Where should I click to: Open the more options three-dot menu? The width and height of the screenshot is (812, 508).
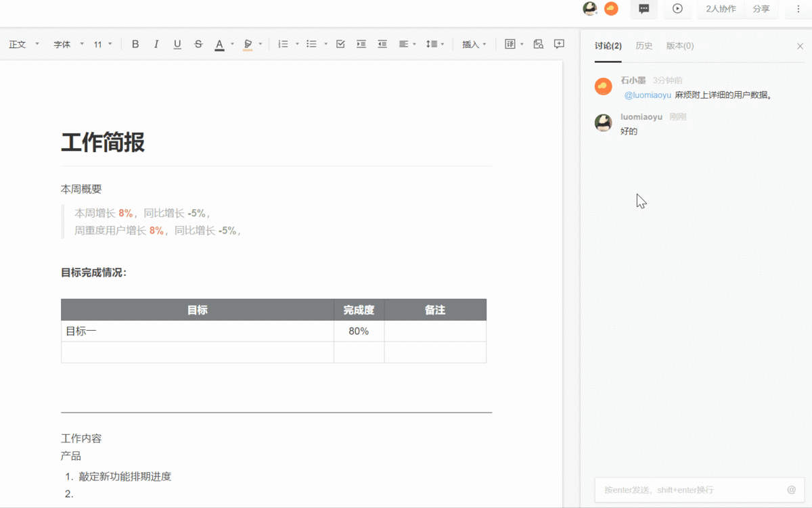[x=798, y=9]
